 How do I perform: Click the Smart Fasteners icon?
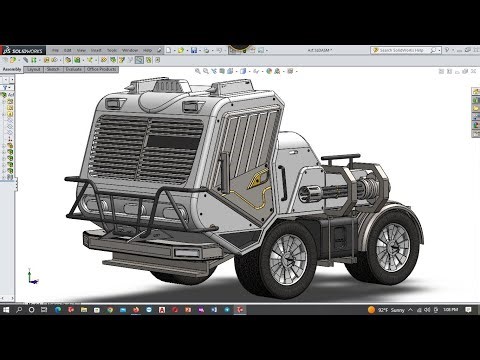point(46,60)
